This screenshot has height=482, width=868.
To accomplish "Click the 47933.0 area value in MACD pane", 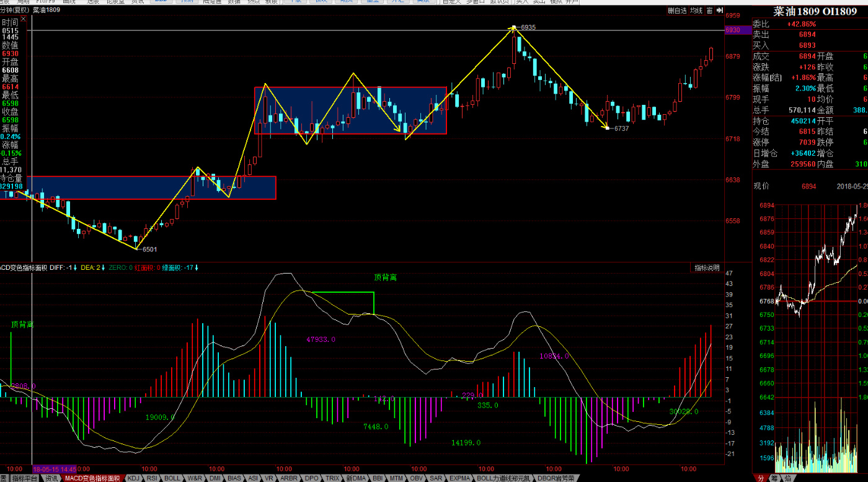I will click(321, 339).
